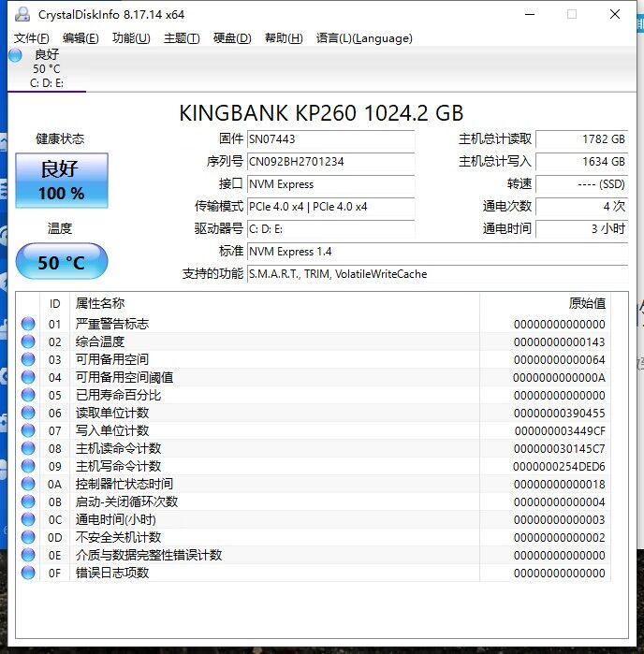Click the CrystalDiskInfo app icon in title bar

click(22, 14)
